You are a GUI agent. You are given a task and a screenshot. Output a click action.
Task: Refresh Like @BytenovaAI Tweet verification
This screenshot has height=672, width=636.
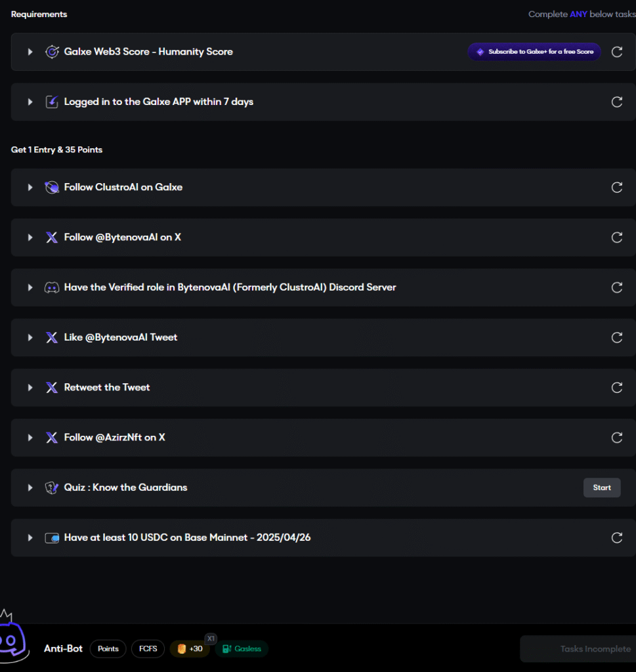(617, 337)
